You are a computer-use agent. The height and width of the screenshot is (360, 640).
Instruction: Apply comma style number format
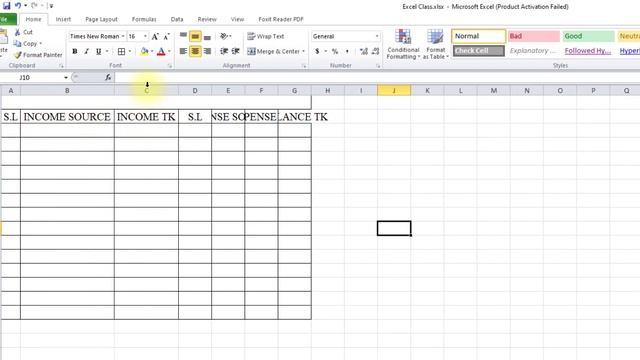pos(347,51)
